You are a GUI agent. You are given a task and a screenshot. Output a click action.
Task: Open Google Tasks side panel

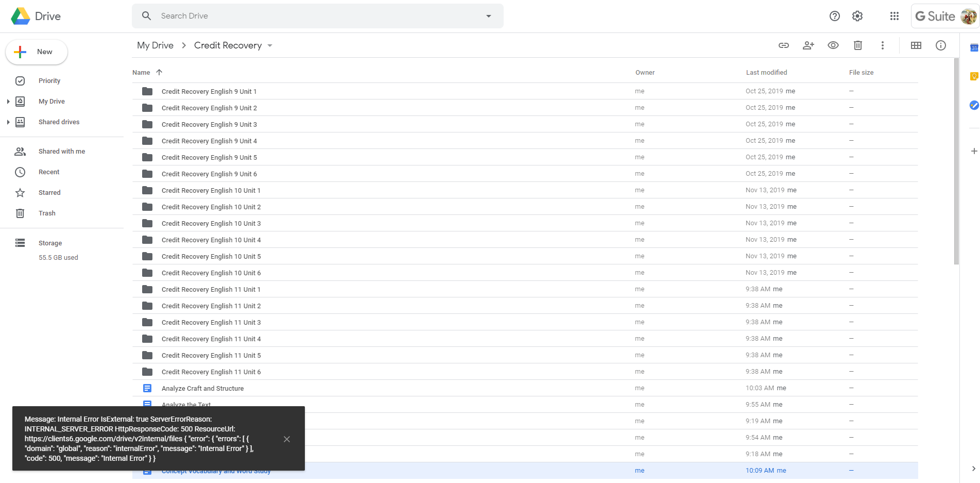click(974, 105)
